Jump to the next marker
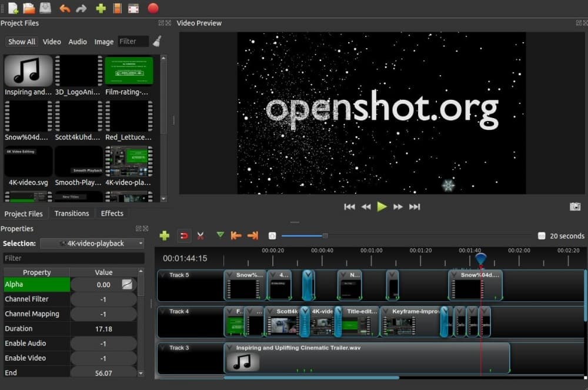Screen dimensions: 588x390 [x=253, y=236]
